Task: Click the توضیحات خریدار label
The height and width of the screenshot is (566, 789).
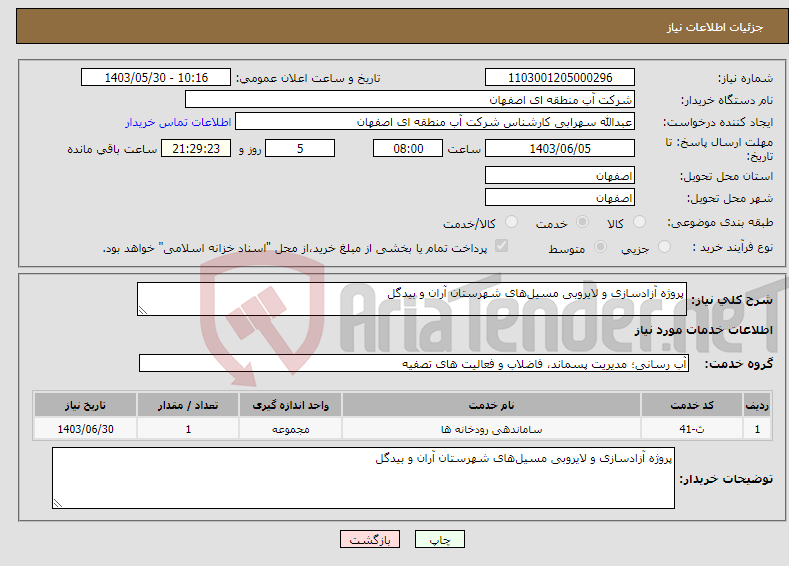Action: [x=726, y=478]
